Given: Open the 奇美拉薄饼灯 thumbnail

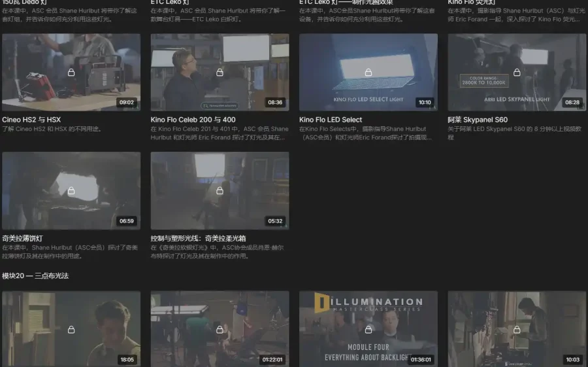Looking at the screenshot, I should 71,191.
